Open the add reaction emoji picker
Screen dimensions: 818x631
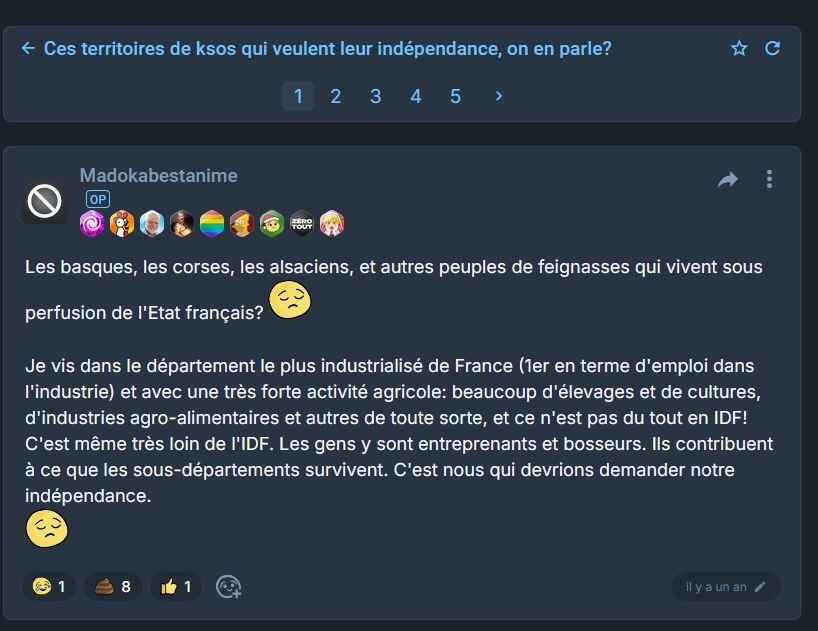[x=228, y=587]
